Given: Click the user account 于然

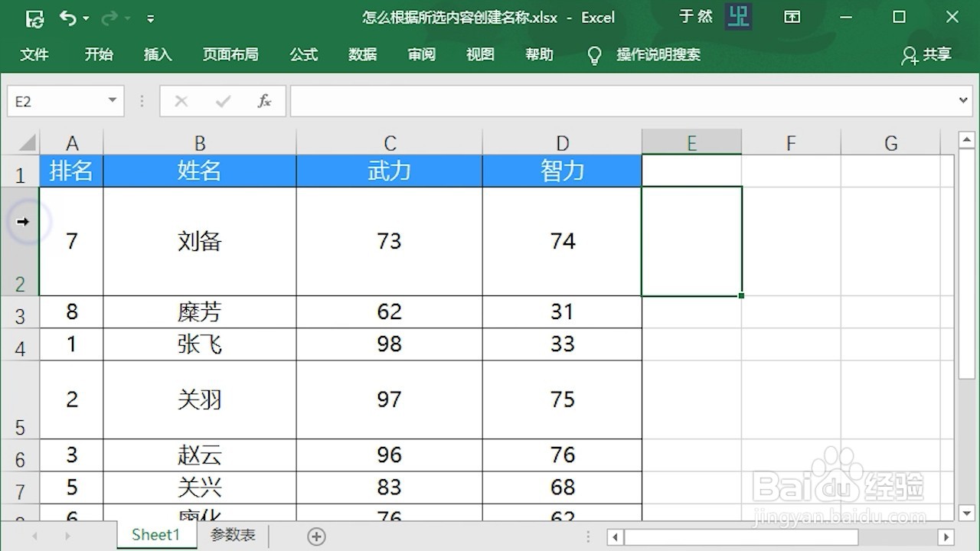Looking at the screenshot, I should (x=695, y=17).
